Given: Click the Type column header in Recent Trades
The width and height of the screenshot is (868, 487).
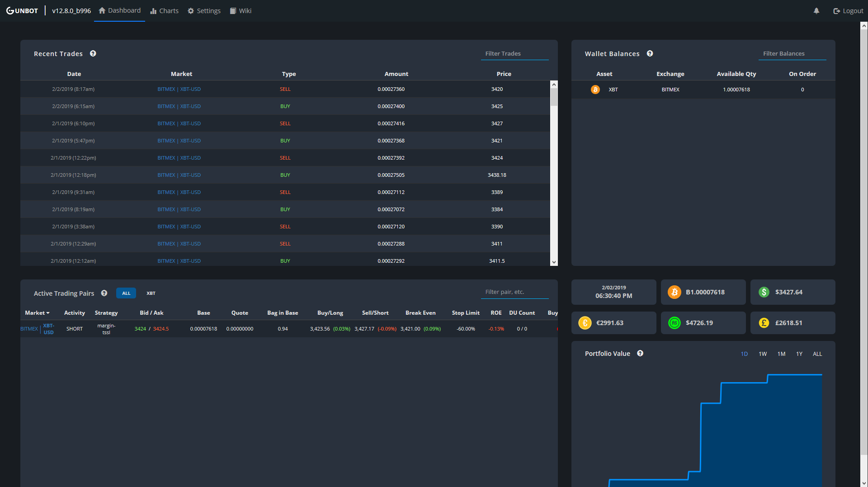Looking at the screenshot, I should [x=289, y=74].
